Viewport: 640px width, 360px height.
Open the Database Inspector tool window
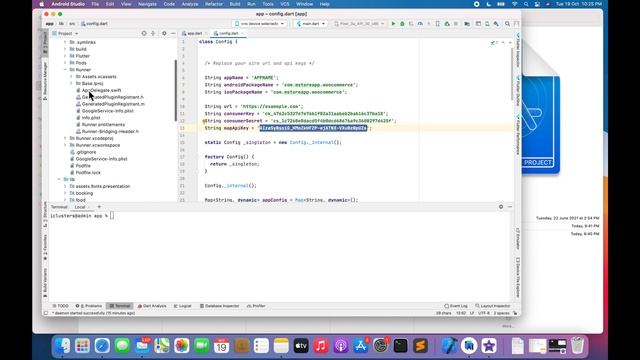click(x=220, y=306)
